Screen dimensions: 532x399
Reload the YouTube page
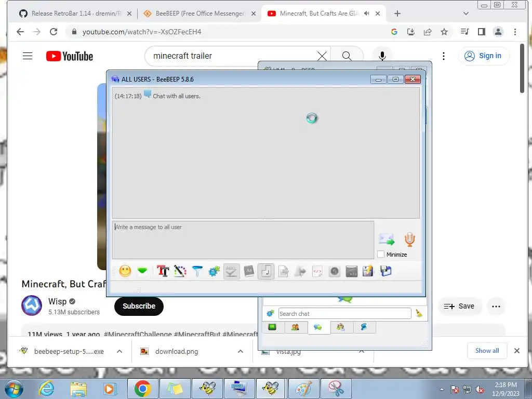point(54,32)
